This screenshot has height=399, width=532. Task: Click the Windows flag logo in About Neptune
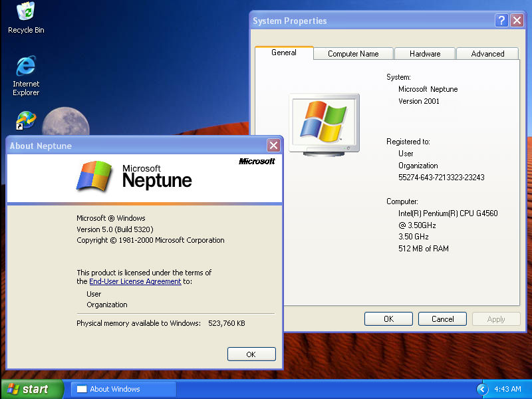click(x=94, y=176)
